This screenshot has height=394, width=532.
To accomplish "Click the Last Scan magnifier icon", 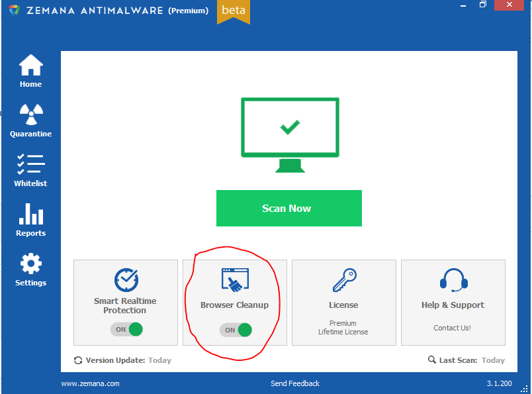I will [431, 360].
